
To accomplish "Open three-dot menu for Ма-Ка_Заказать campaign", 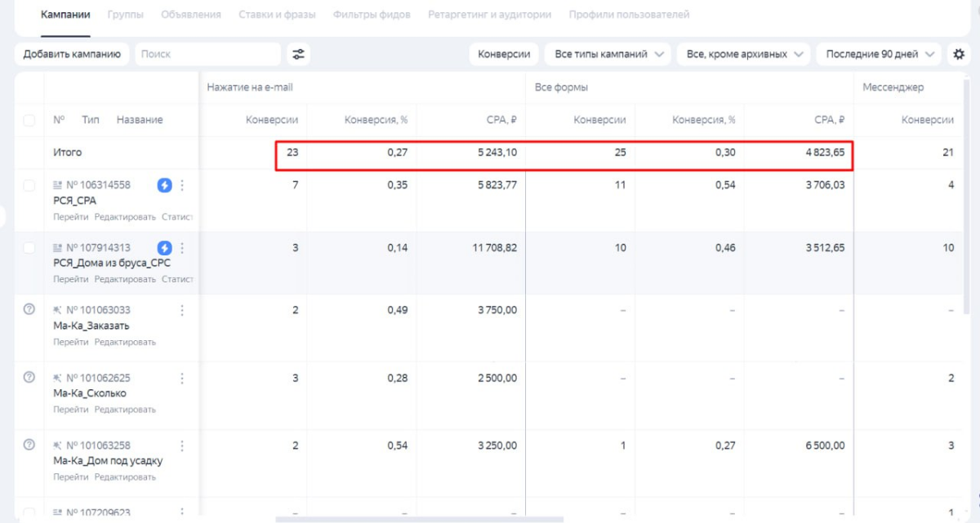I will [182, 310].
